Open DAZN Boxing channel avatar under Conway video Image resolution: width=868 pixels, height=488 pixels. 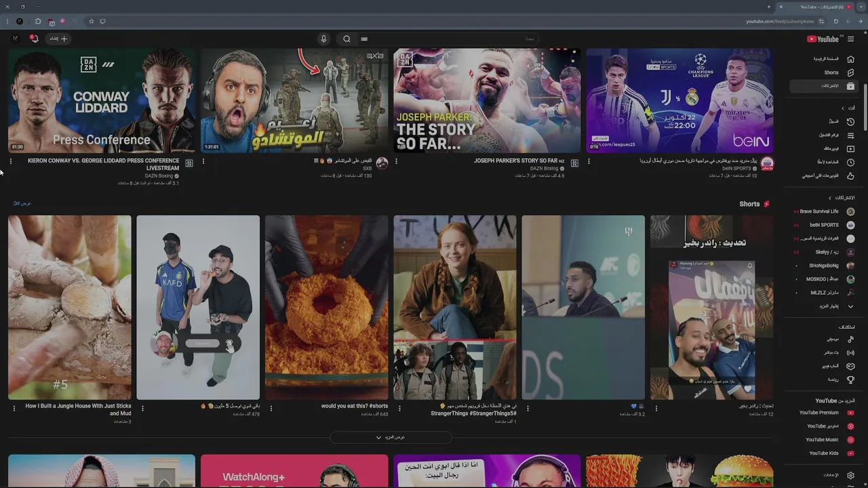point(189,163)
